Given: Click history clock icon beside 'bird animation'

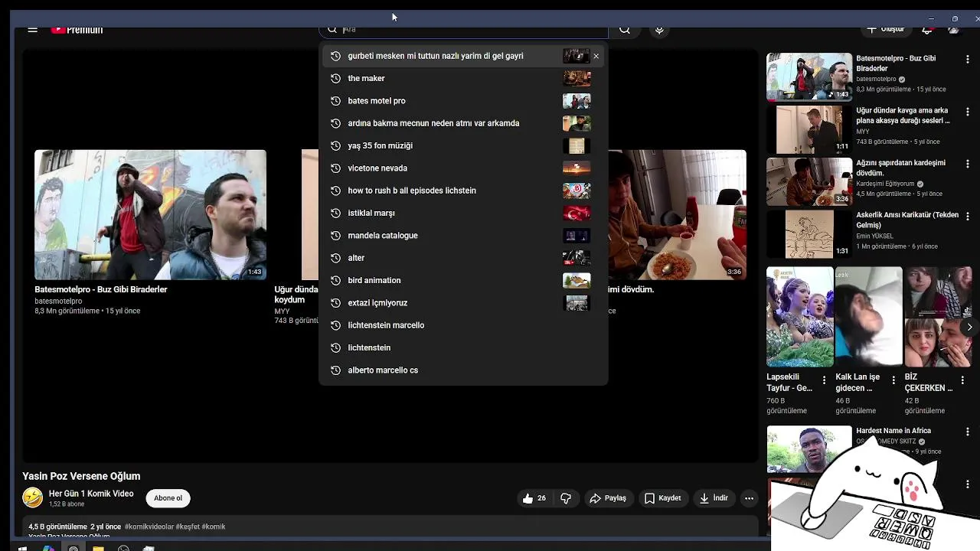Looking at the screenshot, I should 335,280.
